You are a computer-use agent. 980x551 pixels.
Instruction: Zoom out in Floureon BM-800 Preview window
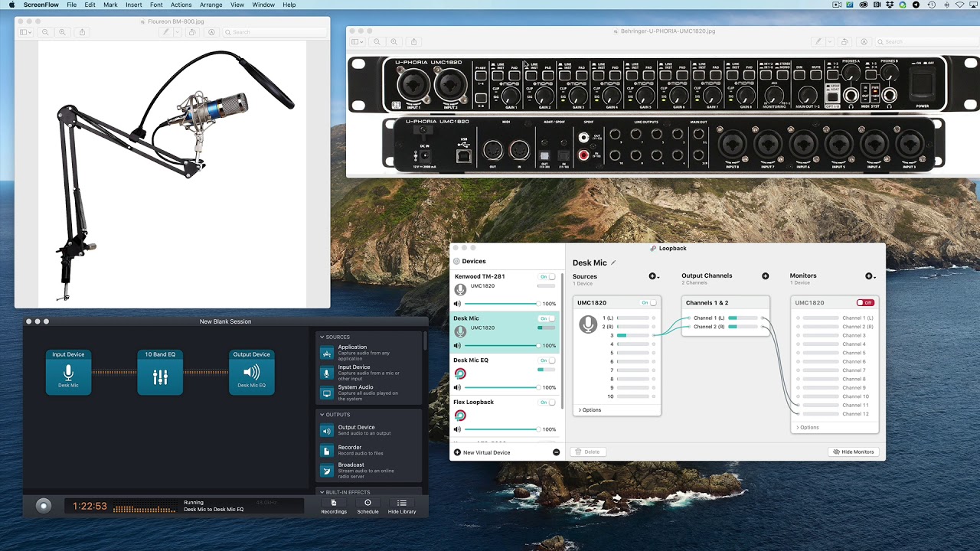click(x=46, y=32)
